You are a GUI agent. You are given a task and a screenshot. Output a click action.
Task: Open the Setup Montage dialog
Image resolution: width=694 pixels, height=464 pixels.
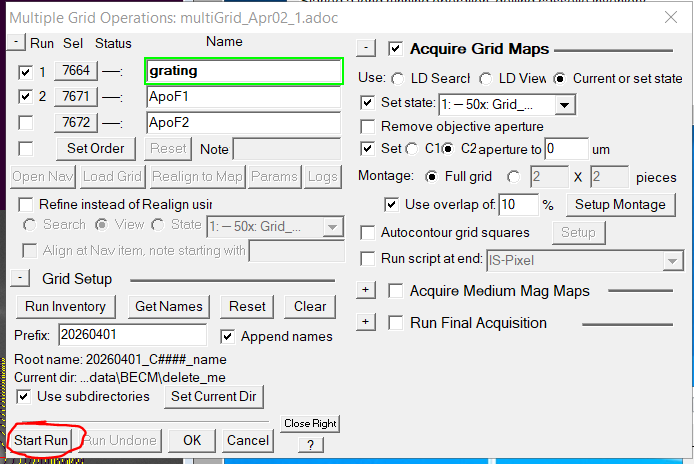[x=620, y=205]
